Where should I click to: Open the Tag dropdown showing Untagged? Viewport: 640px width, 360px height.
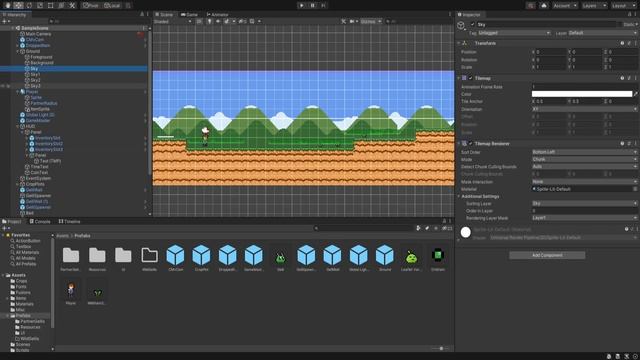point(514,33)
